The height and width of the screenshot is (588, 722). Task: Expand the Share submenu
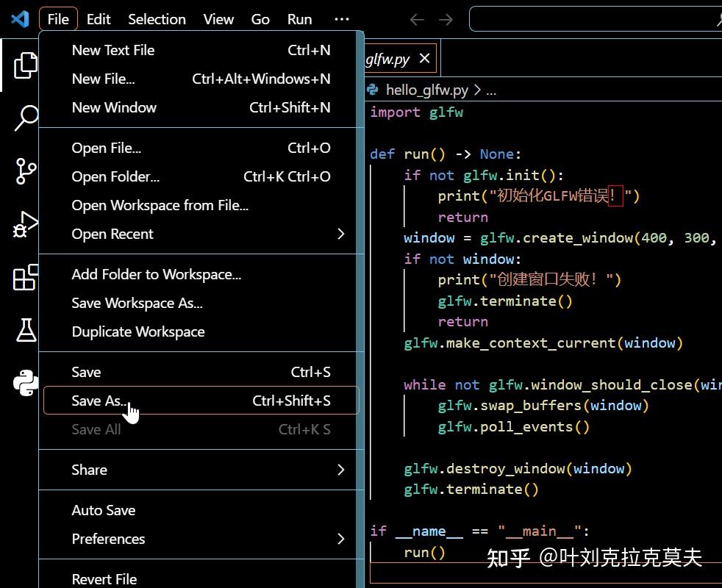[x=88, y=470]
